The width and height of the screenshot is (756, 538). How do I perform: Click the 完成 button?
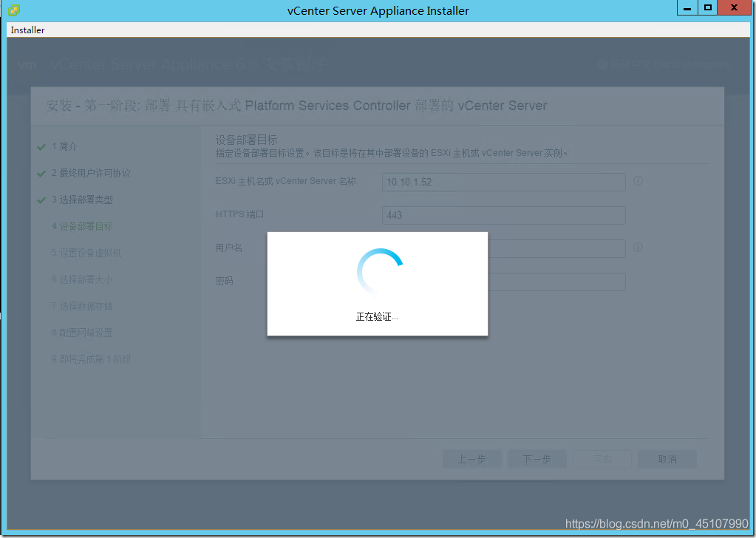(x=602, y=459)
